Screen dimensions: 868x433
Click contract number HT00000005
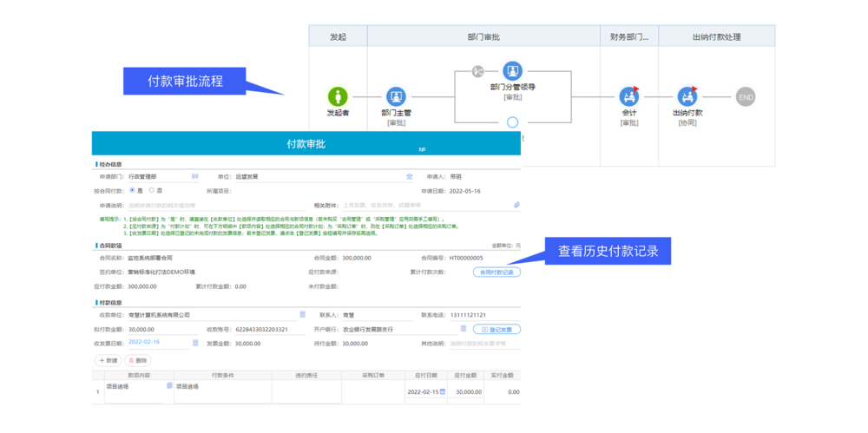(x=466, y=258)
